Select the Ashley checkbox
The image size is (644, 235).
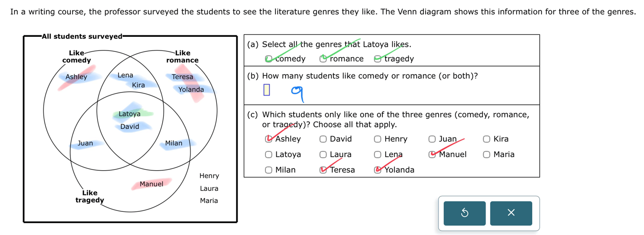click(269, 139)
